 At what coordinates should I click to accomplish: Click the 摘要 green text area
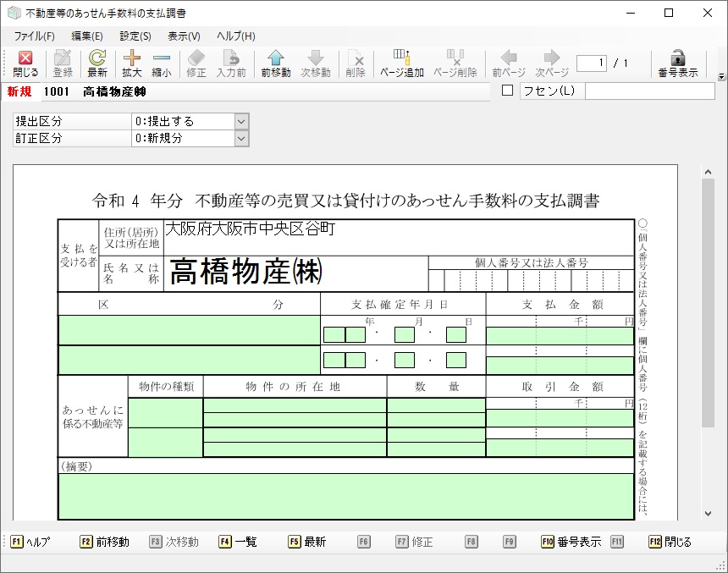(345, 495)
